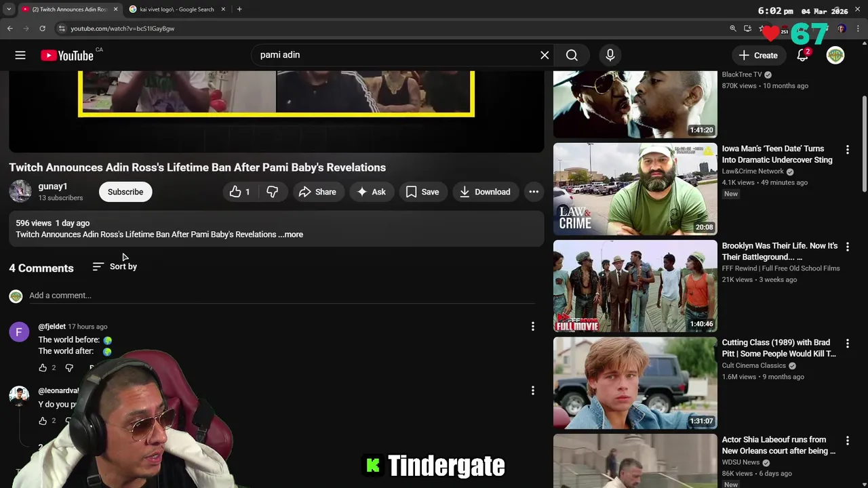Click the address bar URL
The image size is (868, 488).
pyautogui.click(x=123, y=28)
